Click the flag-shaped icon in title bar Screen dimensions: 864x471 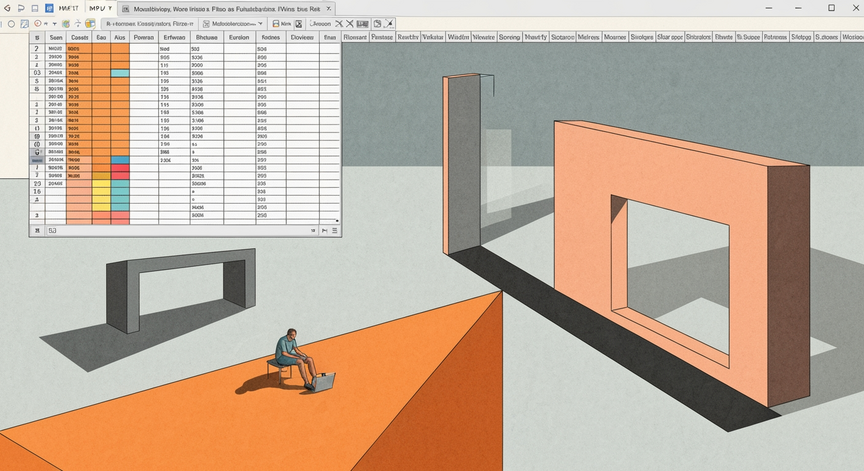point(21,8)
